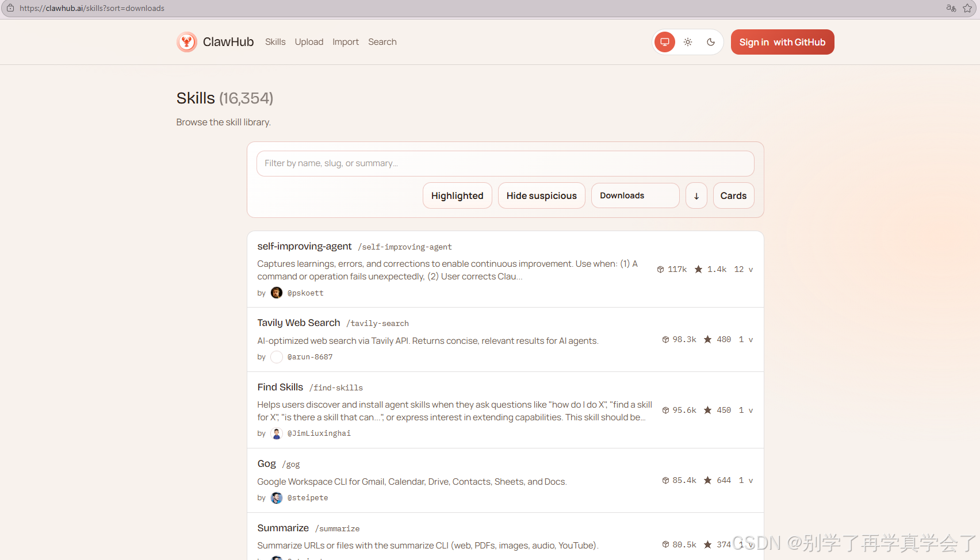Open the Summarize skill title
This screenshot has width=980, height=560.
click(x=283, y=528)
